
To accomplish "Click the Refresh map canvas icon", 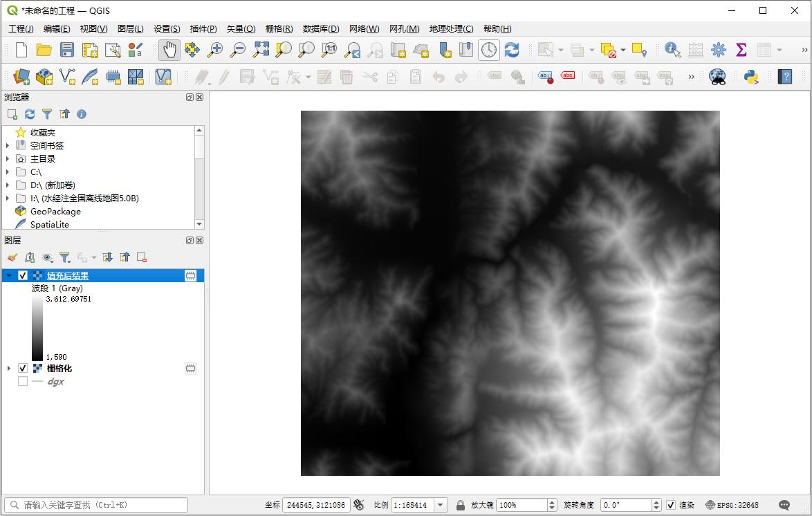I will [512, 50].
